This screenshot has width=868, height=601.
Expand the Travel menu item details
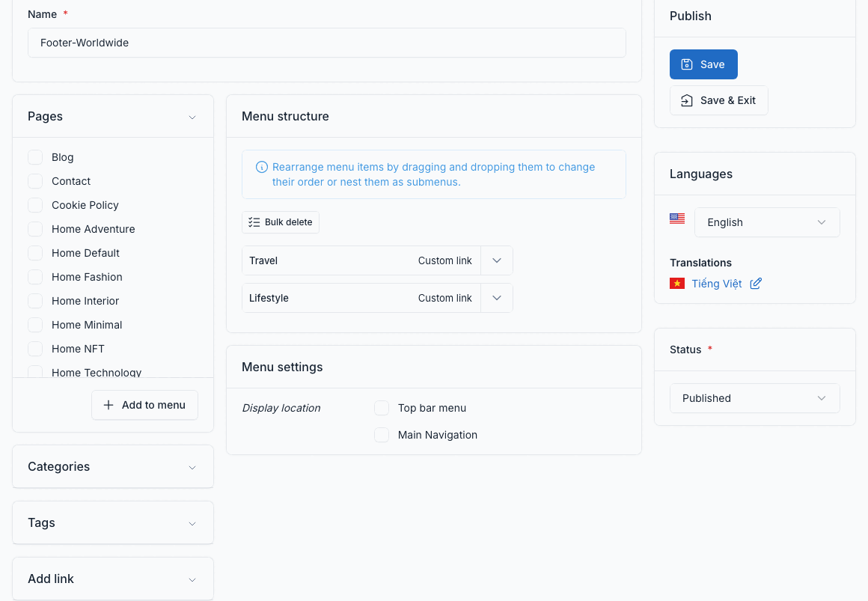(497, 260)
